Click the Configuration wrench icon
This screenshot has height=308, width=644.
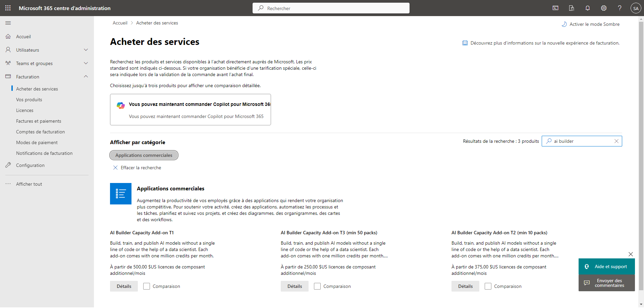point(8,165)
